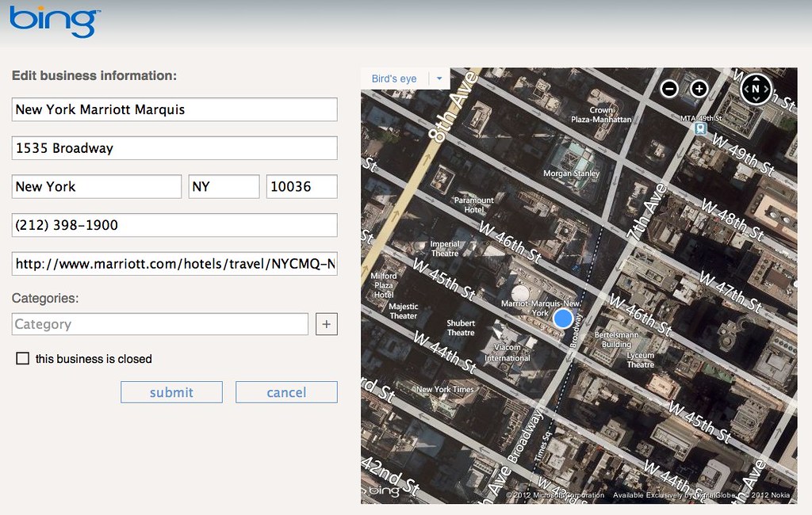Click the Milford Plaza Hotel label
The width and height of the screenshot is (812, 515).
(384, 285)
